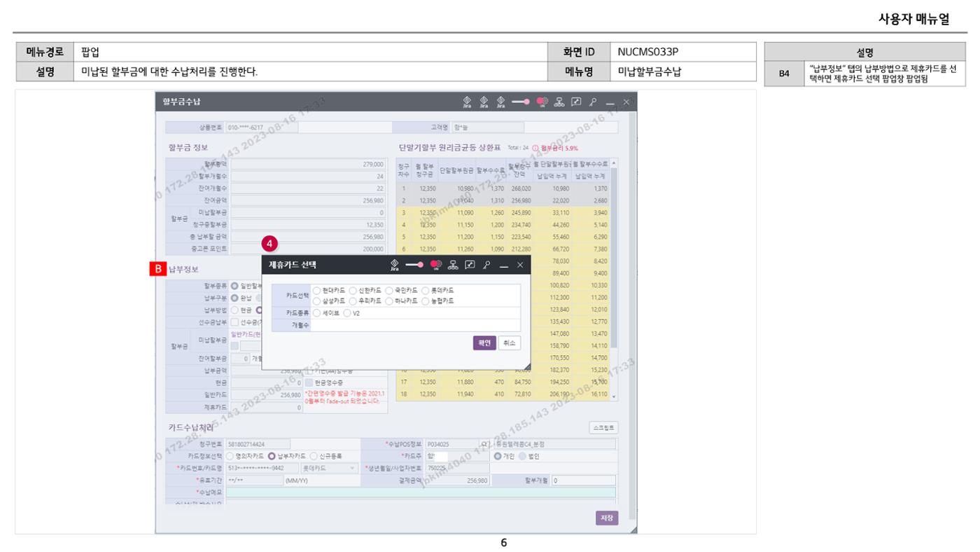Click the repayment table scrollbar down arrow

point(614,397)
